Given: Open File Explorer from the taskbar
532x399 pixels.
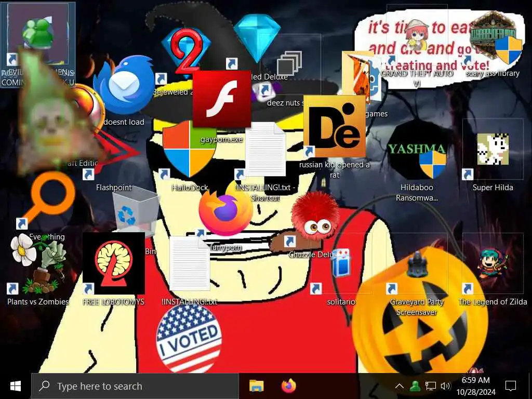Looking at the screenshot, I should coord(257,386).
